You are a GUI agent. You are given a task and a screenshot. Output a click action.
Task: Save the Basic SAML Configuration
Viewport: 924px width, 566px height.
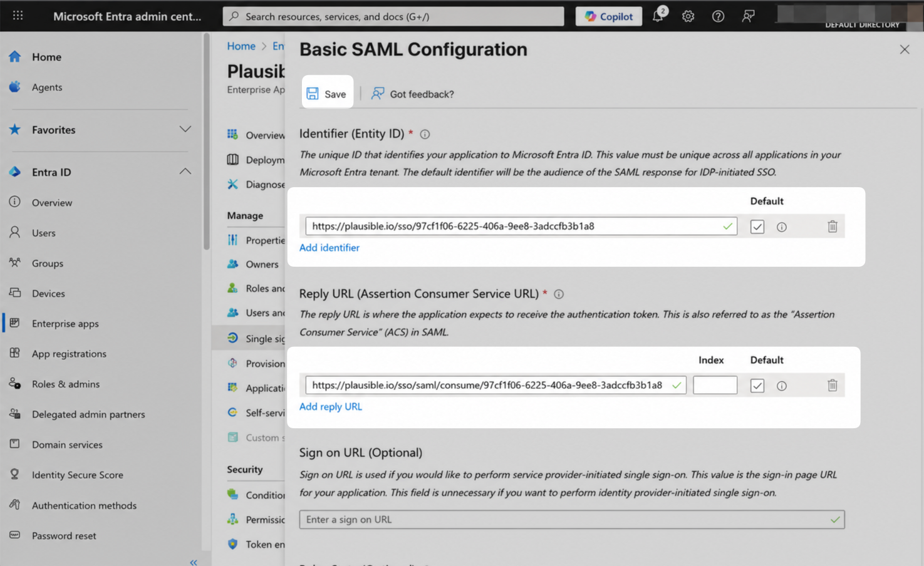pyautogui.click(x=326, y=94)
